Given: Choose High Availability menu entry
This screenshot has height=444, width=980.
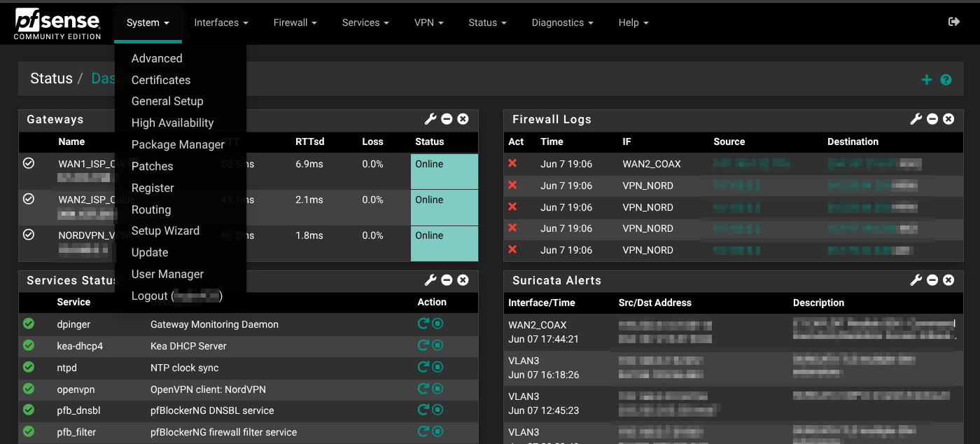Looking at the screenshot, I should pyautogui.click(x=172, y=123).
